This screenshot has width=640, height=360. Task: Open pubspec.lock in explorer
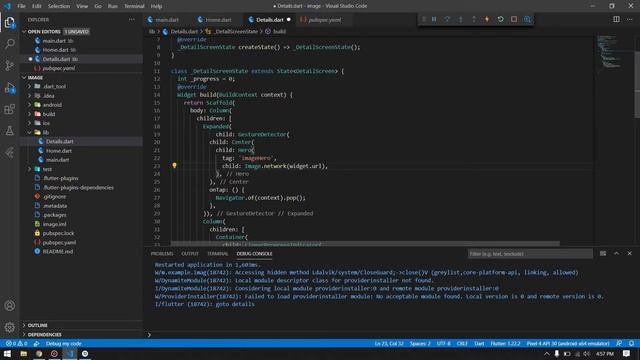tap(58, 233)
